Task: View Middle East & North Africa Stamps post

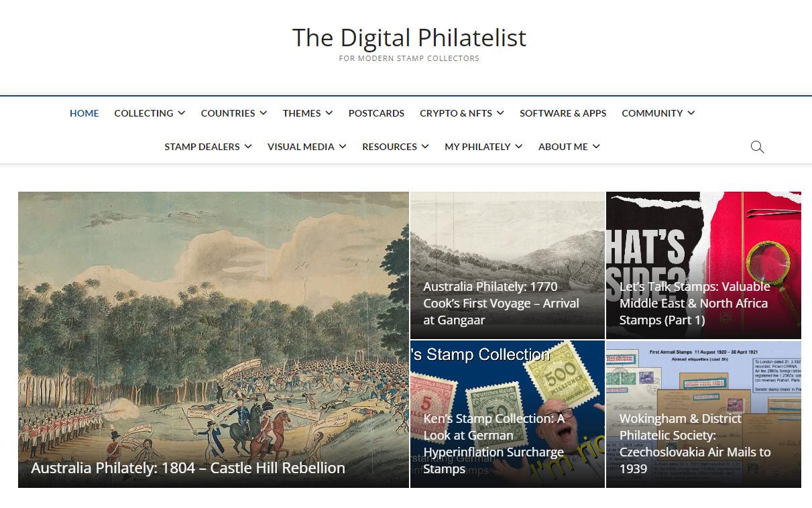Action: tap(694, 303)
